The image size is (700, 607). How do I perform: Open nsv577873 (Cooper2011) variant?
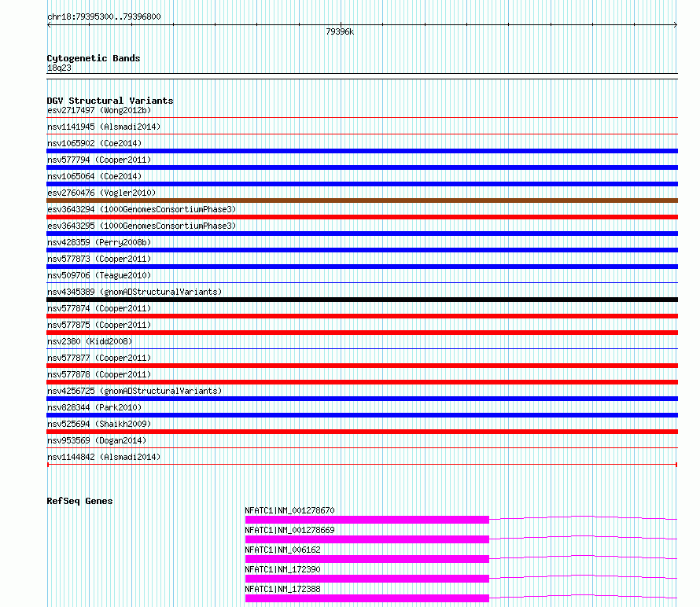coord(99,259)
